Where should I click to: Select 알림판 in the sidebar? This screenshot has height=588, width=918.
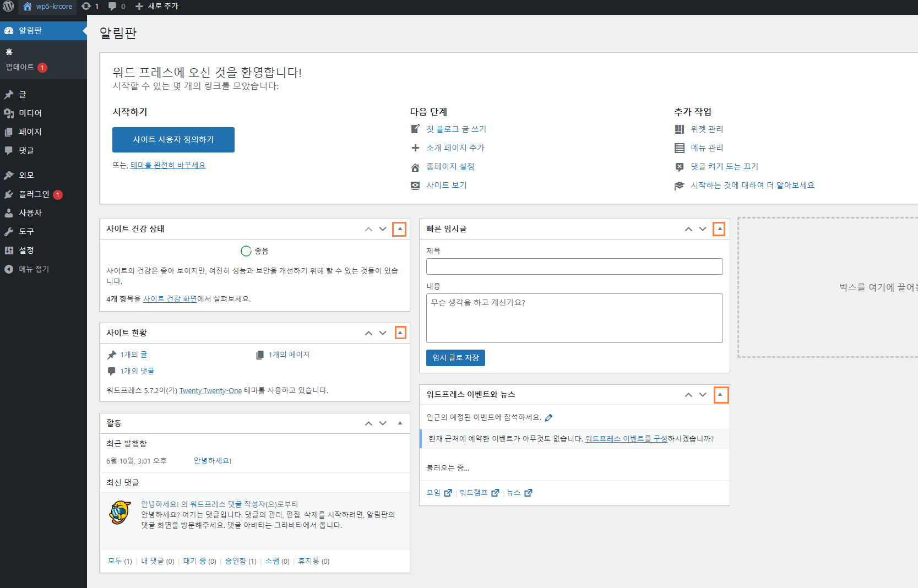[44, 31]
